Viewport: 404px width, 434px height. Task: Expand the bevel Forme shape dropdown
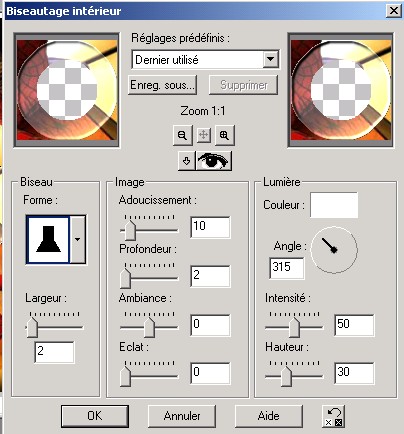[x=78, y=239]
